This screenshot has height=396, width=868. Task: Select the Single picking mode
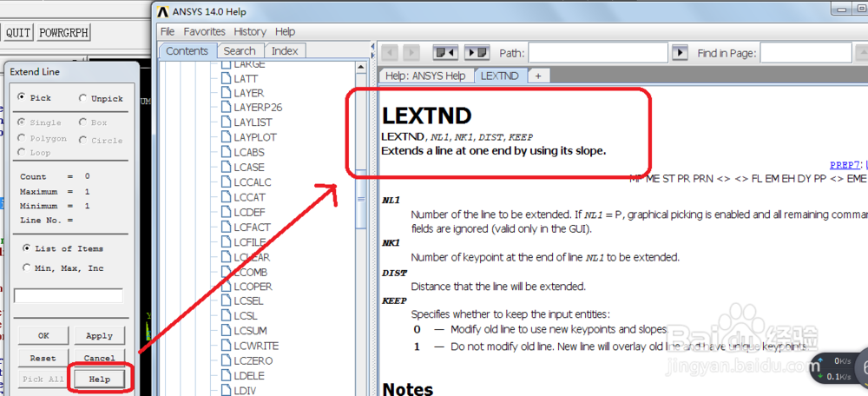pyautogui.click(x=22, y=122)
